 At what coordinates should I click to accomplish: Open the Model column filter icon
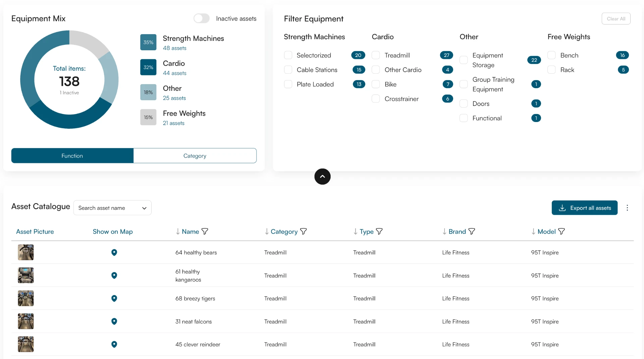click(x=561, y=231)
